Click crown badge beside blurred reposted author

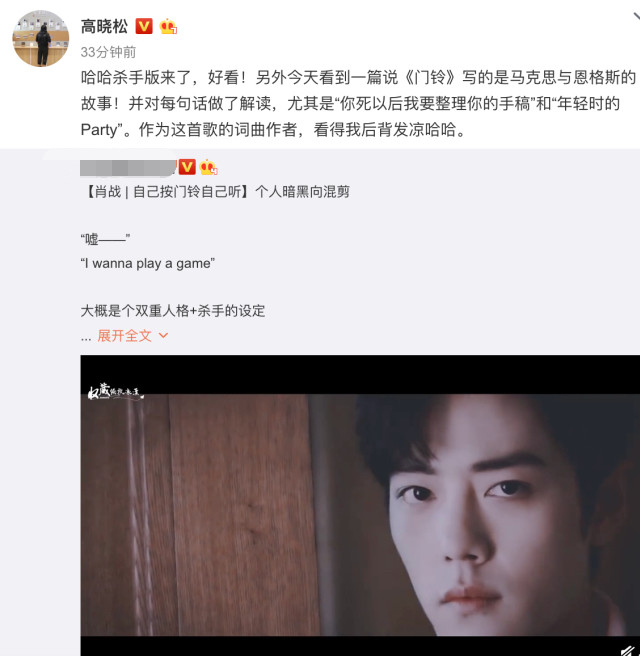point(208,167)
